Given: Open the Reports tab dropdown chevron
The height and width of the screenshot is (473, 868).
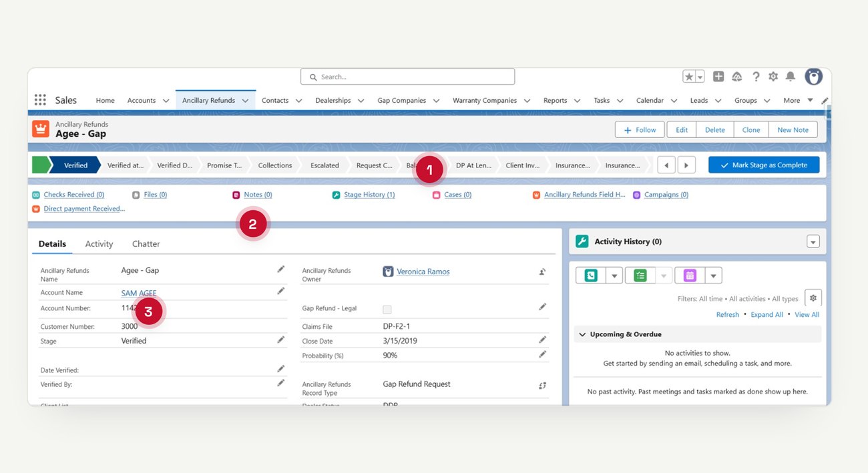Looking at the screenshot, I should pos(577,101).
